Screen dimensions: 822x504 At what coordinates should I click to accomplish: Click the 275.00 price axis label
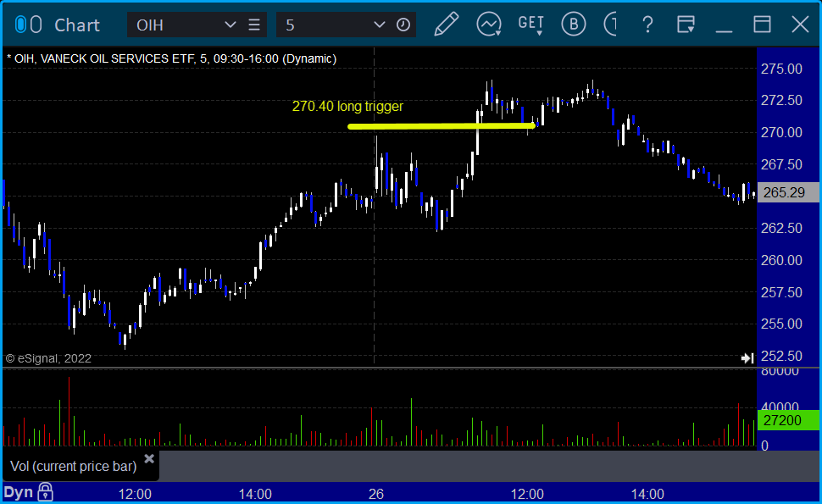point(781,69)
